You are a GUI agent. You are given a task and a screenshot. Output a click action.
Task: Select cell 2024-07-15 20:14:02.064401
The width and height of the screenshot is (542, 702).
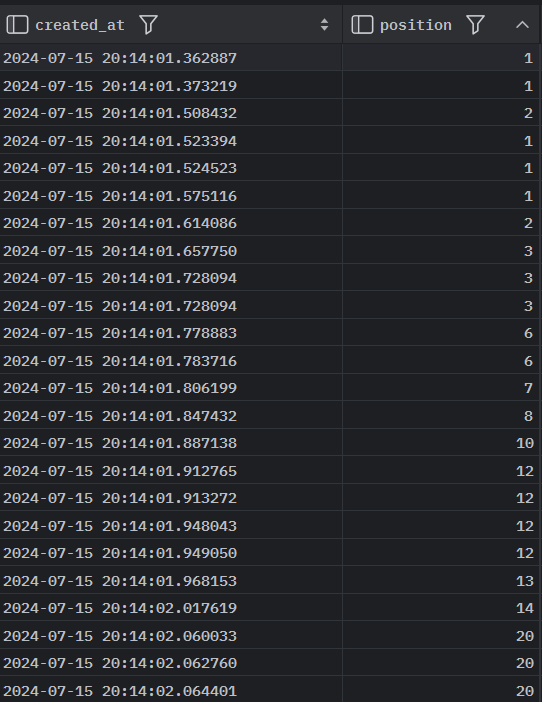coord(171,691)
